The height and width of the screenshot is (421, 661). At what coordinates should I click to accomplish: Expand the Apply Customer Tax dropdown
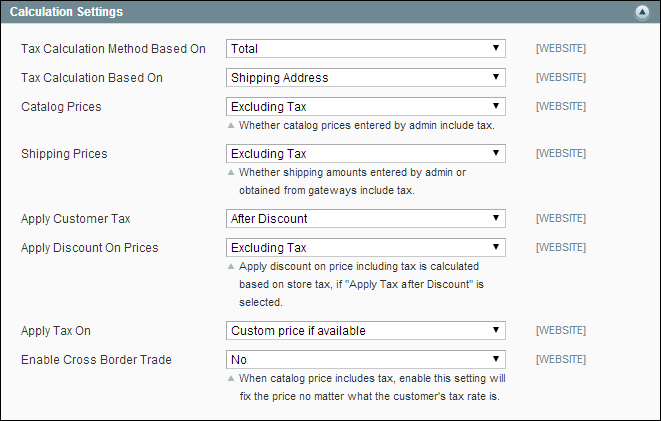coord(365,218)
